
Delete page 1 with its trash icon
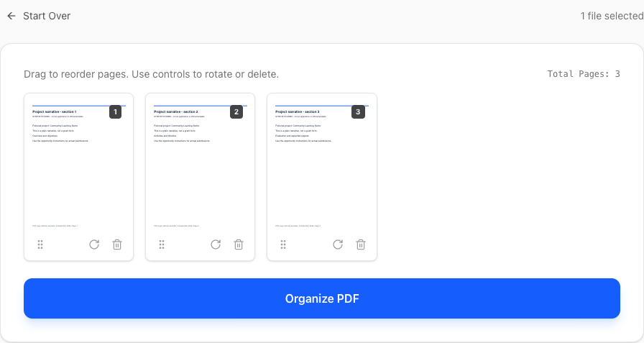point(117,244)
